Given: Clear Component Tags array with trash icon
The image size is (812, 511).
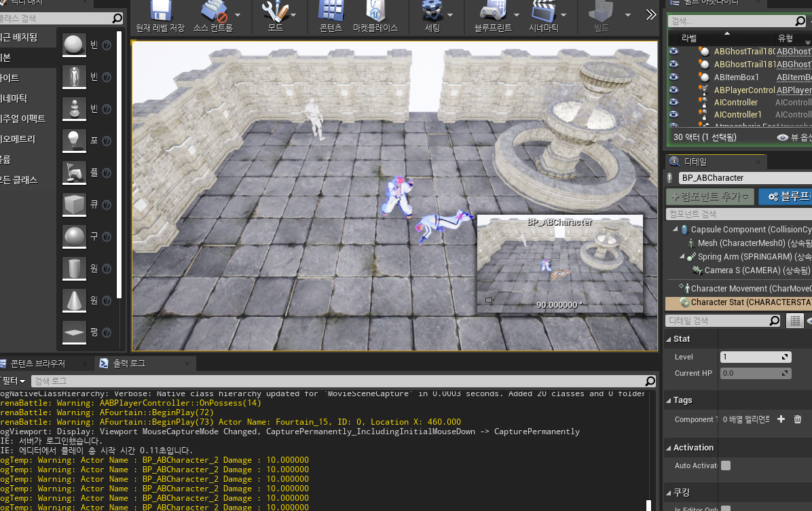Looking at the screenshot, I should (x=798, y=419).
